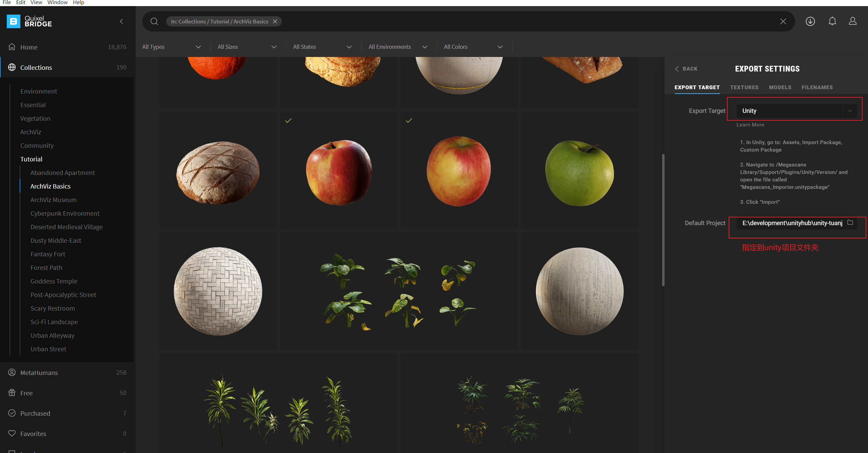
Task: Open the Window menu
Action: coord(57,3)
